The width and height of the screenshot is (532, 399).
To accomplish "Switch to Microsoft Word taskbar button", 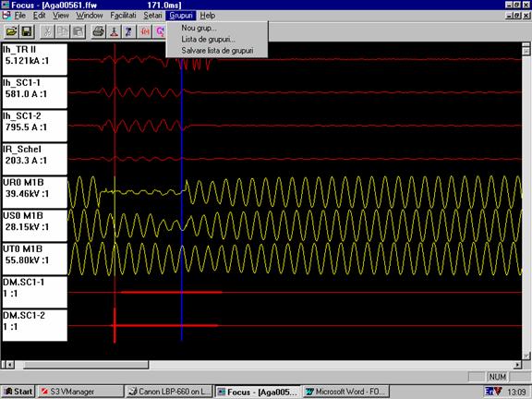I will 345,392.
